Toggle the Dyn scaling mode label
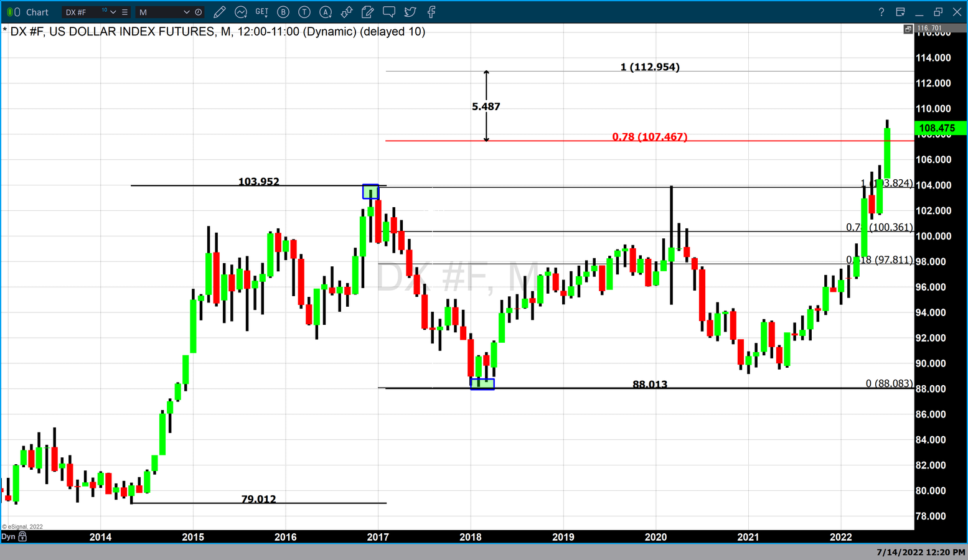968x560 pixels. coord(8,536)
